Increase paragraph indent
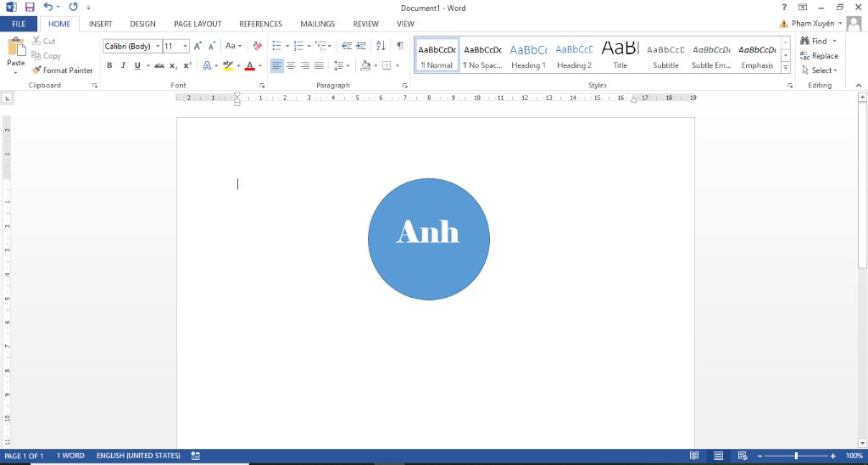Screen dimensions: 868x465 pos(361,46)
